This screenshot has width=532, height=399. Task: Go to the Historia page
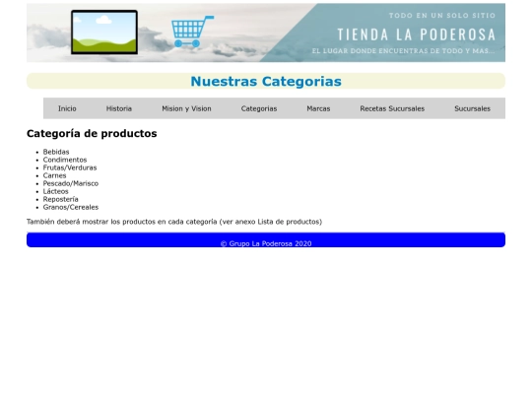(119, 108)
